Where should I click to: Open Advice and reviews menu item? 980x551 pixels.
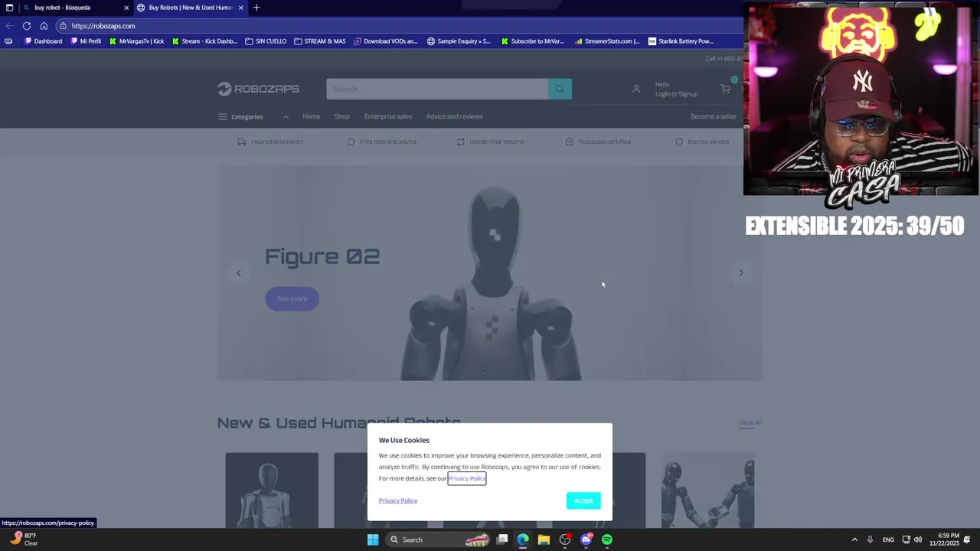pyautogui.click(x=455, y=116)
